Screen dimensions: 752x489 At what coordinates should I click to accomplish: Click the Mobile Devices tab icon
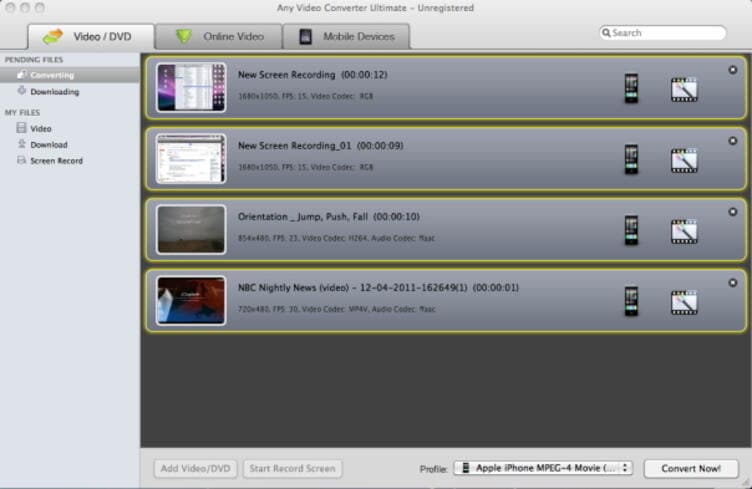point(306,36)
